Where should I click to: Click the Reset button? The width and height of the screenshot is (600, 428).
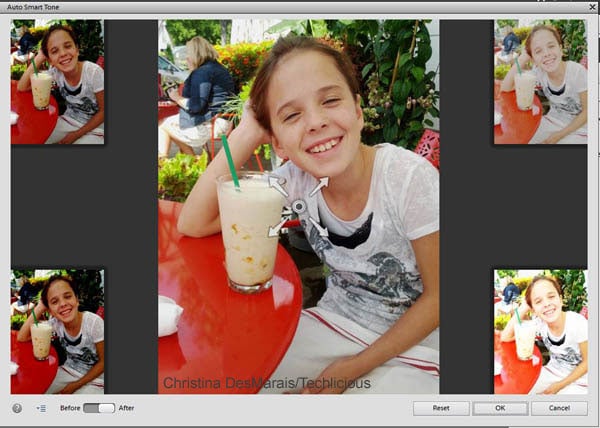441,408
